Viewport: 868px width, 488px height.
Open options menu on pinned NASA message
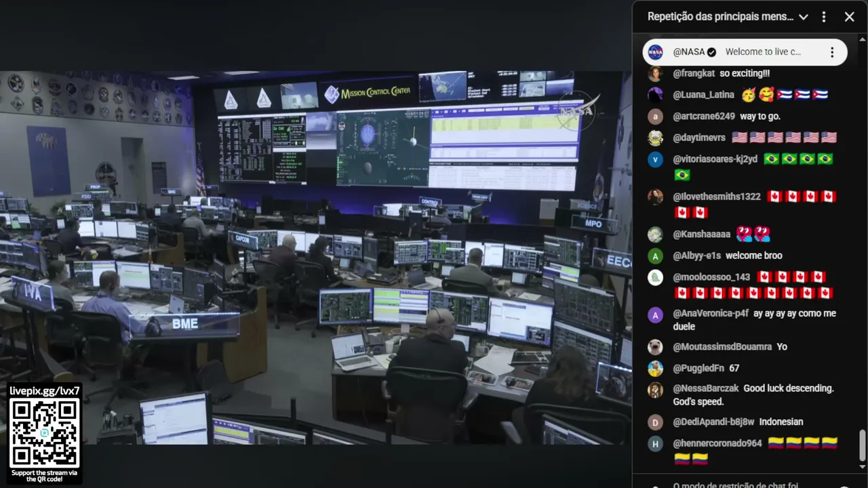[x=832, y=52]
